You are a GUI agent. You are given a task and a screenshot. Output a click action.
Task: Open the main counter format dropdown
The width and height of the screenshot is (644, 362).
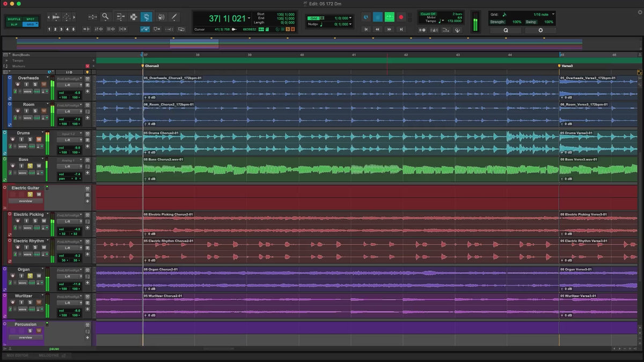(250, 19)
